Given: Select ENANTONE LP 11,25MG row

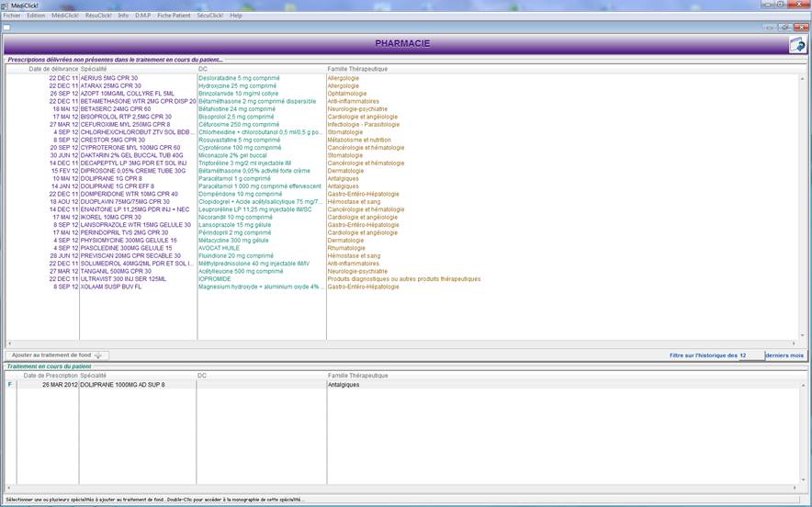Looking at the screenshot, I should [401, 209].
